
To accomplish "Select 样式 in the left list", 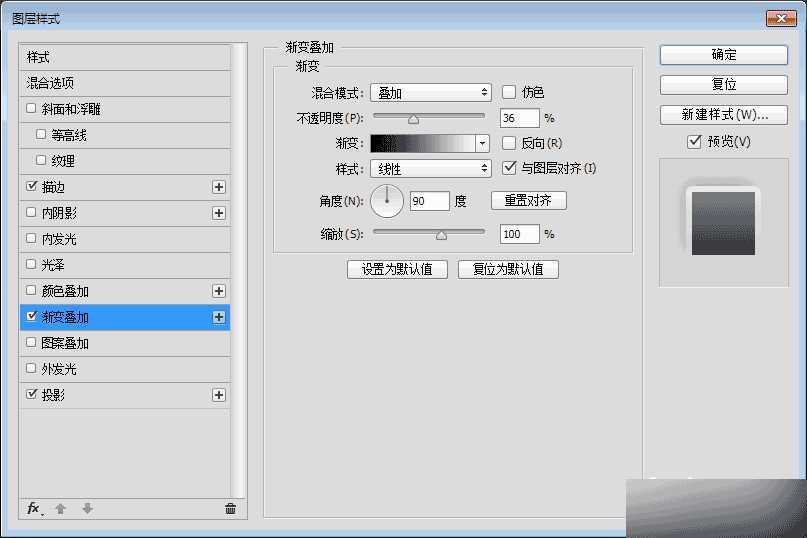I will (125, 57).
